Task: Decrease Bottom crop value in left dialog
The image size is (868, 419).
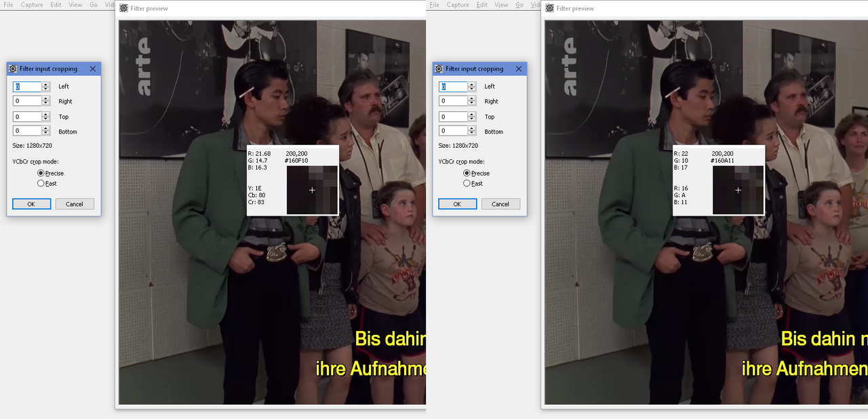Action: click(46, 133)
